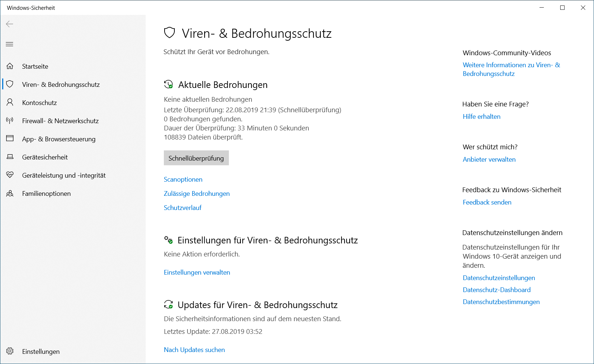
Task: Open Datenschutzeinstellungen link
Action: click(x=499, y=278)
